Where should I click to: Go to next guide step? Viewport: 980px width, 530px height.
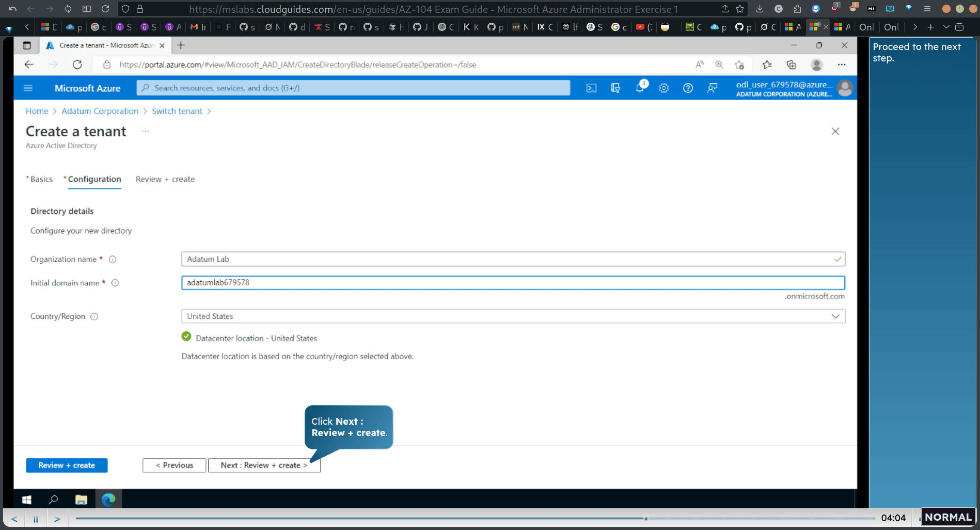57,519
